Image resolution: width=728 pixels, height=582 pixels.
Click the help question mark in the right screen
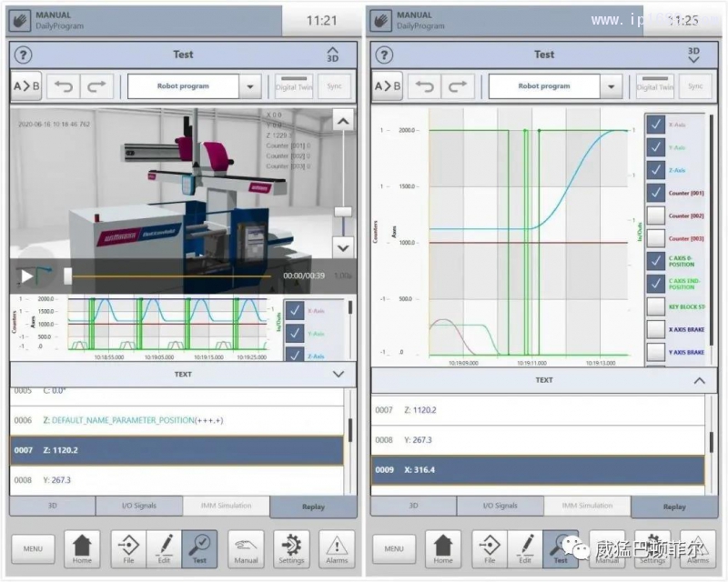click(x=384, y=55)
